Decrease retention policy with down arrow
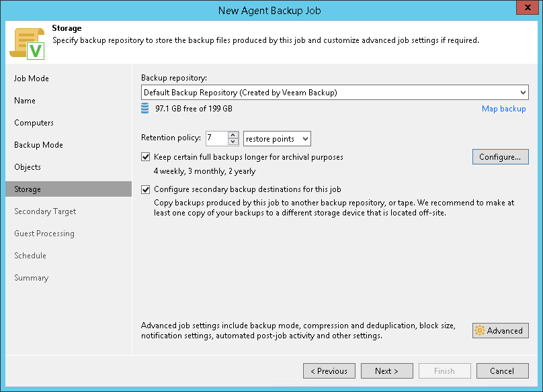The width and height of the screenshot is (543, 392). coord(233,142)
